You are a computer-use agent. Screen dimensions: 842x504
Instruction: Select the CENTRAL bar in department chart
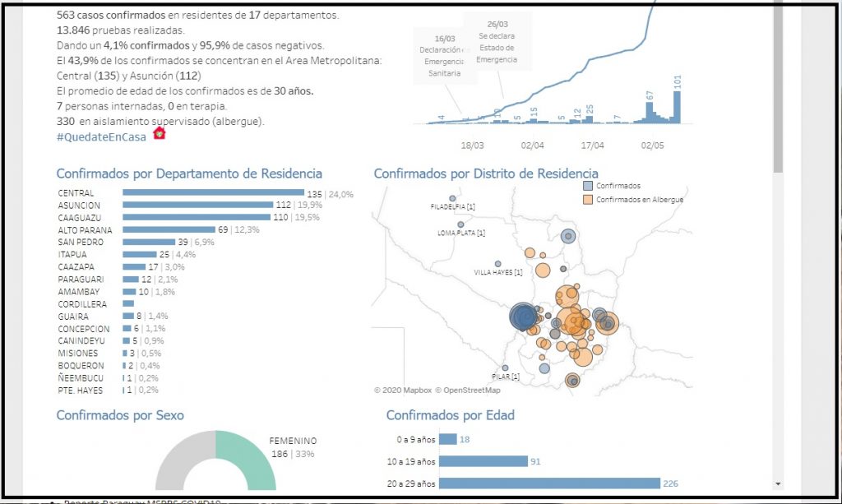tap(201, 193)
